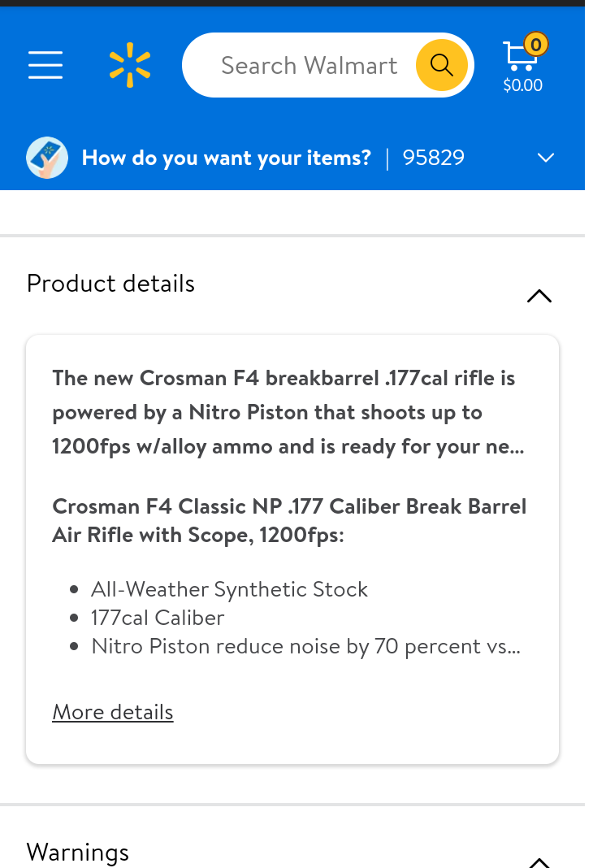The height and width of the screenshot is (868, 593).
Task: Click the yellow search magnifier button
Action: [x=441, y=65]
